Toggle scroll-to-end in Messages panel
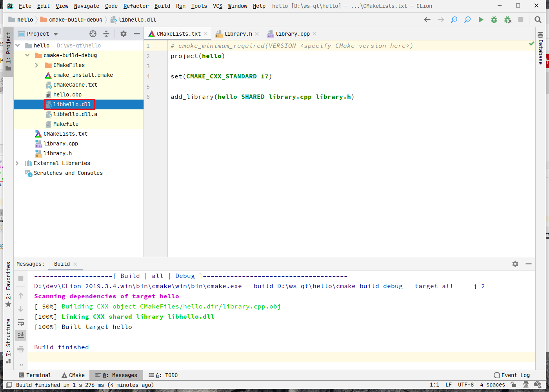This screenshot has width=549, height=392. [x=21, y=336]
